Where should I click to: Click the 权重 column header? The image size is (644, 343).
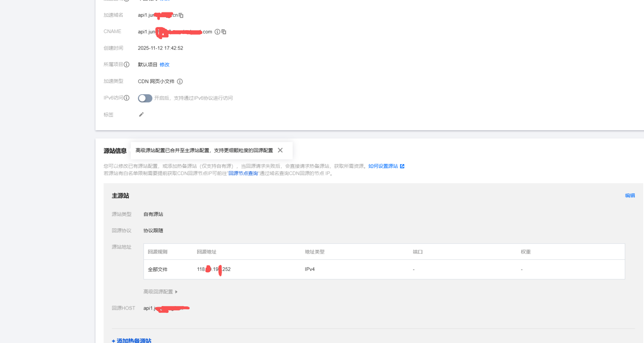pyautogui.click(x=526, y=252)
